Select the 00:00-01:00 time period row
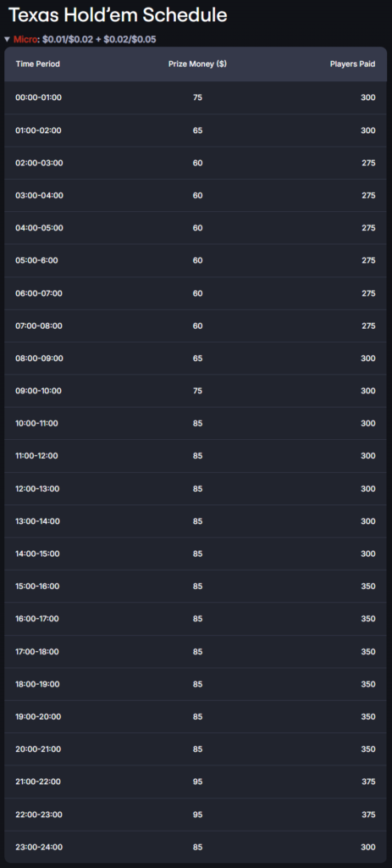The image size is (392, 868). point(196,97)
